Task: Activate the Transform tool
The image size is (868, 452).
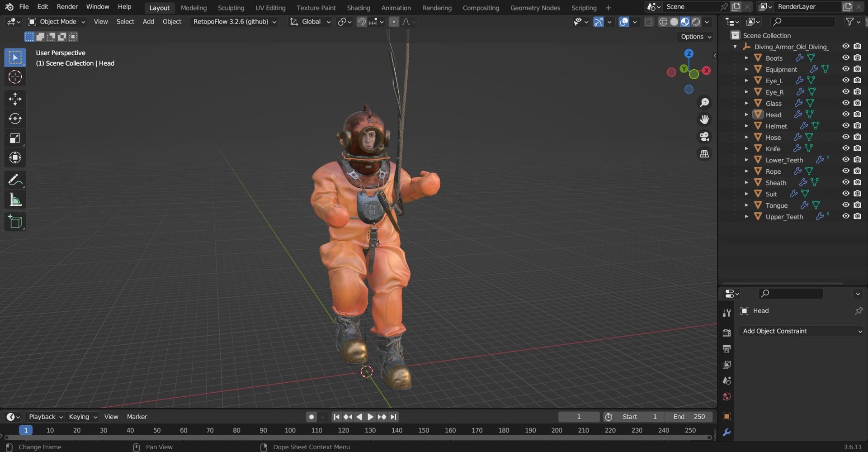Action: point(15,157)
